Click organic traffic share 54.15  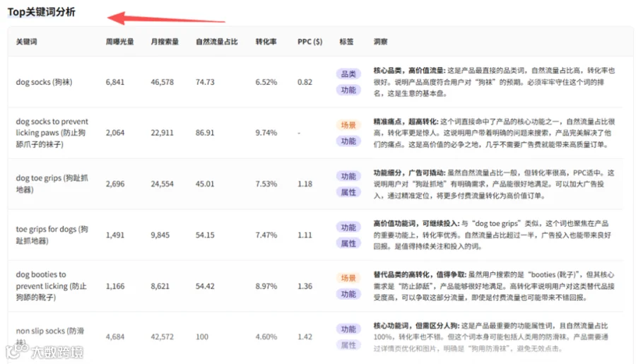(205, 235)
